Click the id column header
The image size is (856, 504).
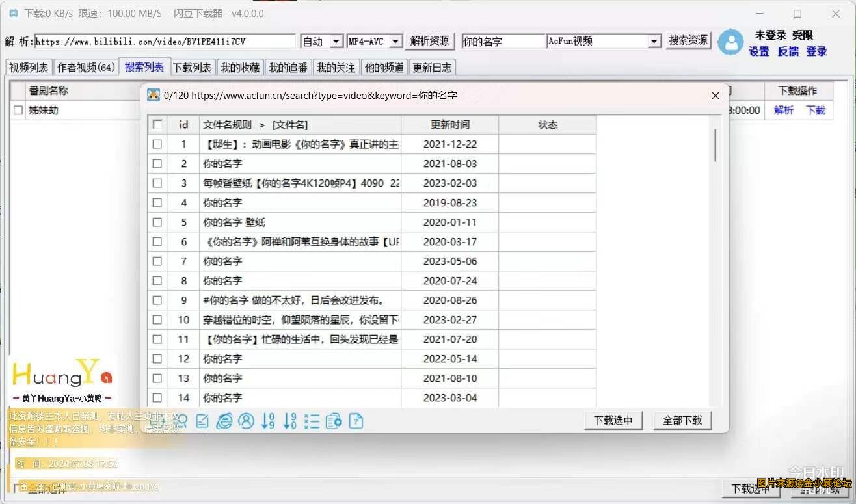click(183, 125)
